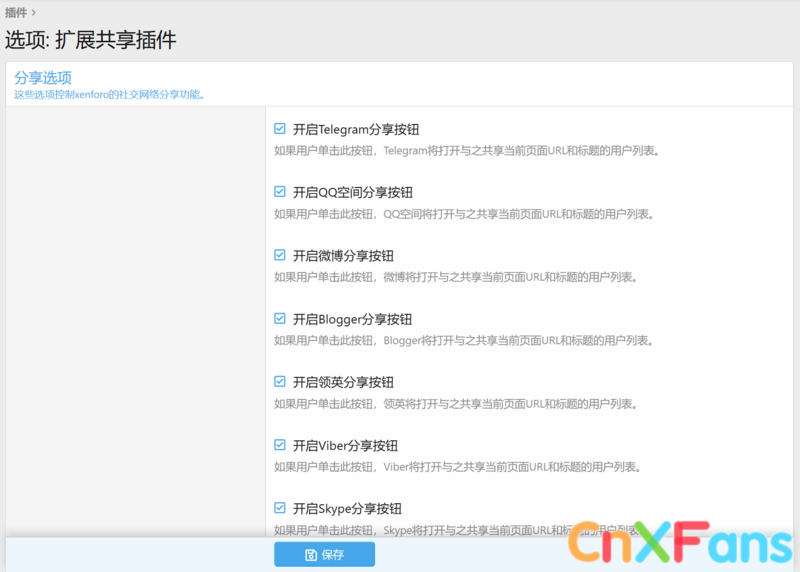Toggle the 开启QQ空间分享按钮 checkbox

click(x=280, y=192)
